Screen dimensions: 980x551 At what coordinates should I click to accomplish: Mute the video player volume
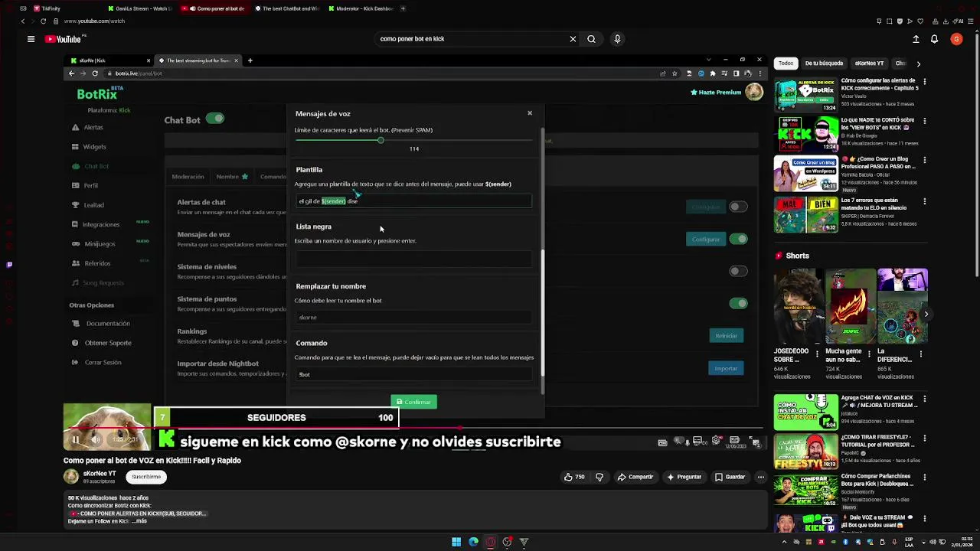point(96,440)
